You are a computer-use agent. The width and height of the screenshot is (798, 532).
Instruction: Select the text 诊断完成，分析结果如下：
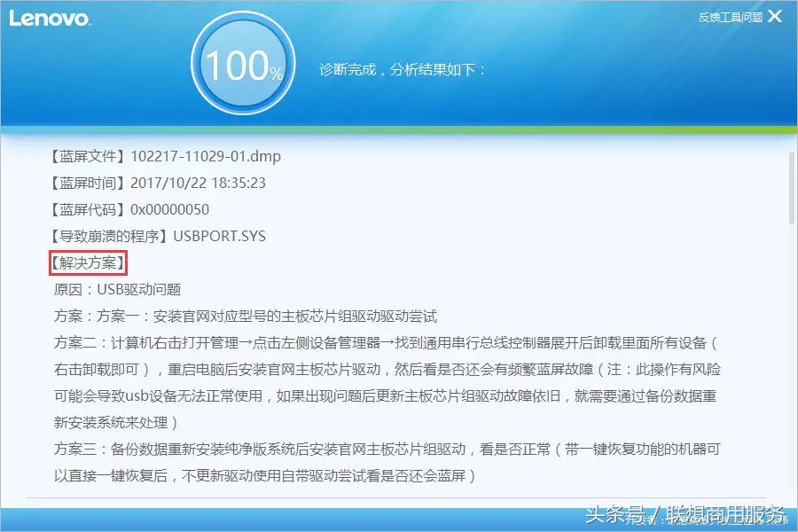[x=402, y=69]
